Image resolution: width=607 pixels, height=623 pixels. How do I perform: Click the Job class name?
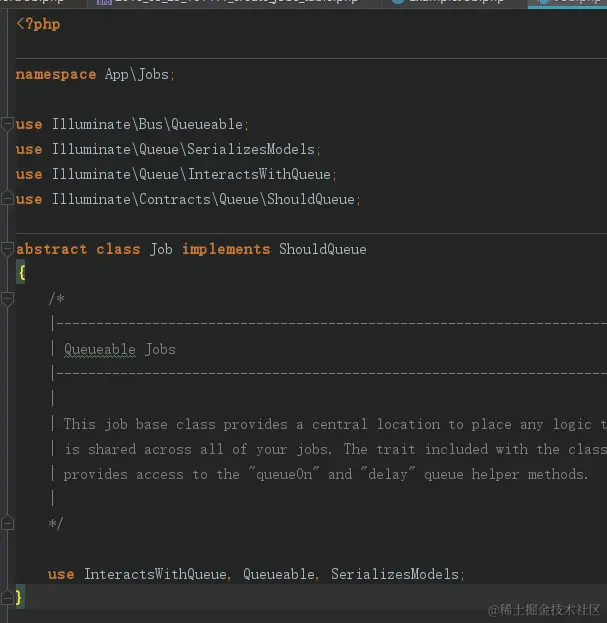pos(161,249)
